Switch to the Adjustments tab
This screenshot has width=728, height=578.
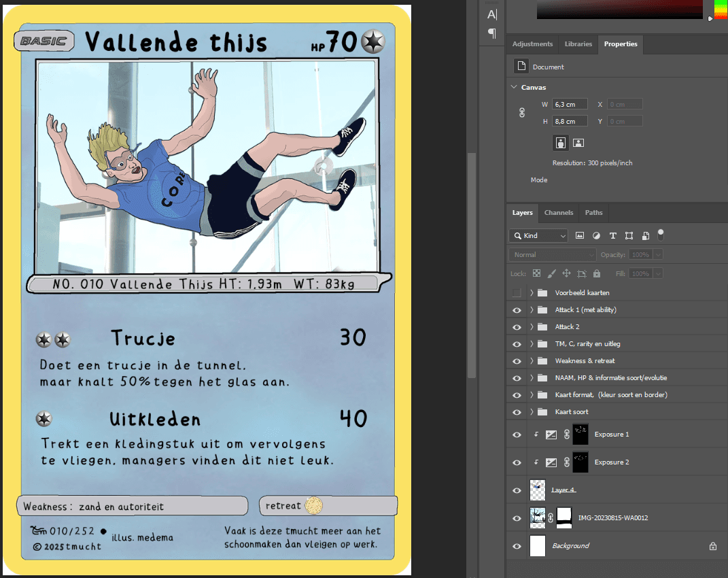(x=532, y=44)
